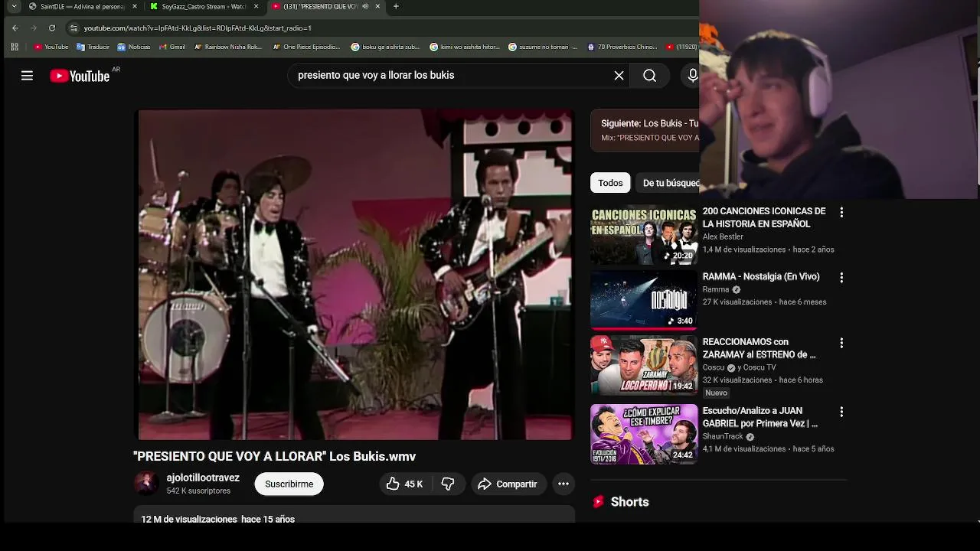The image size is (980, 551).
Task: Close the SoyGazz_Castro Stream tab
Action: [256, 6]
